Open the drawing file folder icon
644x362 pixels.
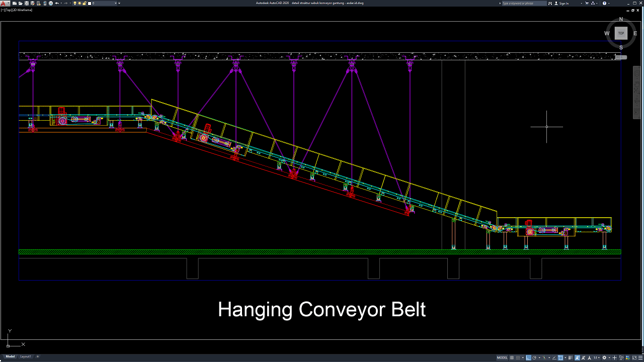[21, 3]
